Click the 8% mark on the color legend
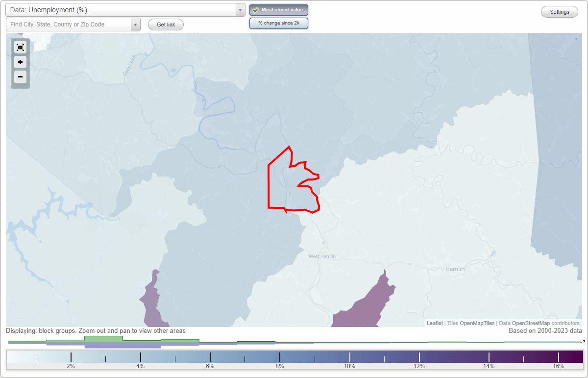This screenshot has height=378, width=588. (279, 358)
